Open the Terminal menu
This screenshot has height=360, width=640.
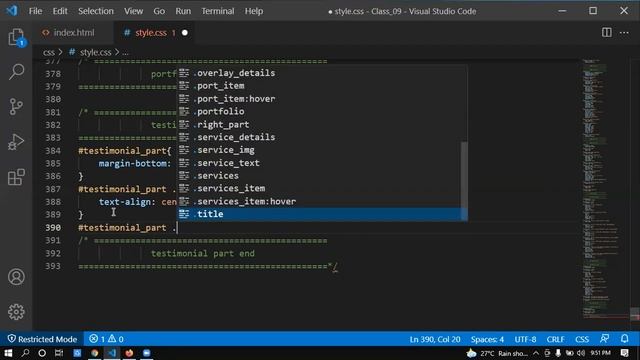pos(218,11)
